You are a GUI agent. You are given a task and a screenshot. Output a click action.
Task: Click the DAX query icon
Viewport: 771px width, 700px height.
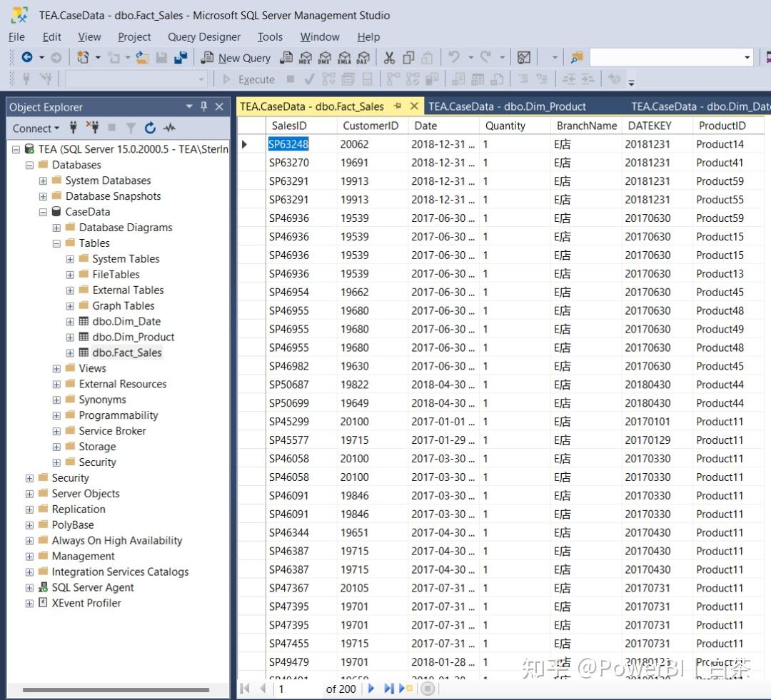363,58
